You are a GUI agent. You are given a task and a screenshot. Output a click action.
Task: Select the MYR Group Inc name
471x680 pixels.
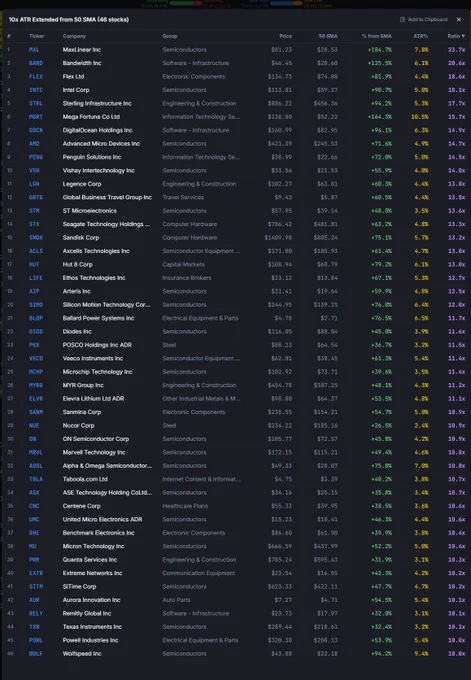(83, 386)
